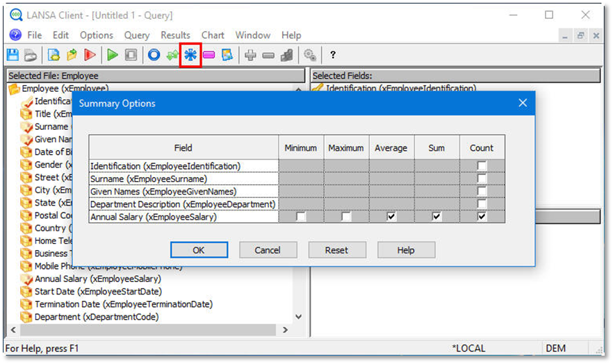
Task: Tick Count checkbox for Identification row
Action: tap(482, 165)
